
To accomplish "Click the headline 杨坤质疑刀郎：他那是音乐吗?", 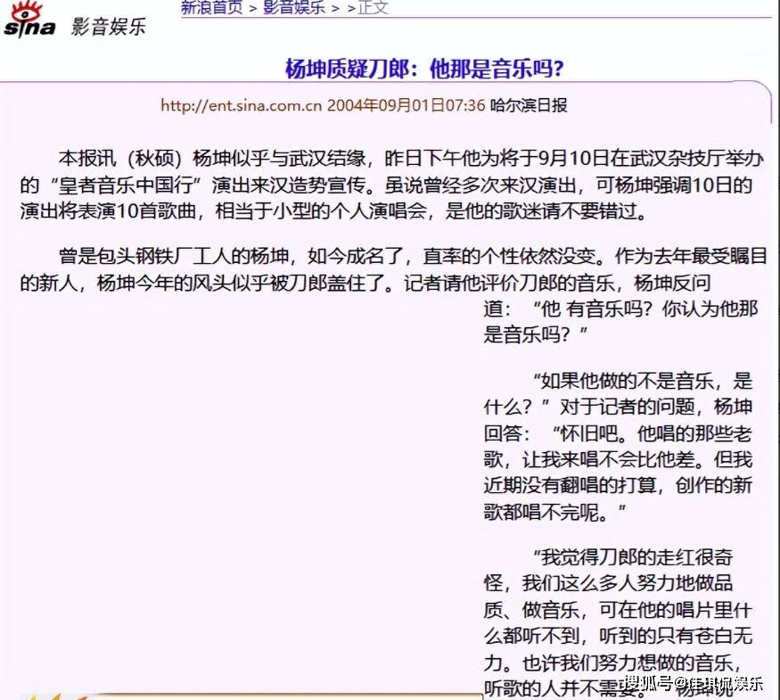I will click(424, 68).
